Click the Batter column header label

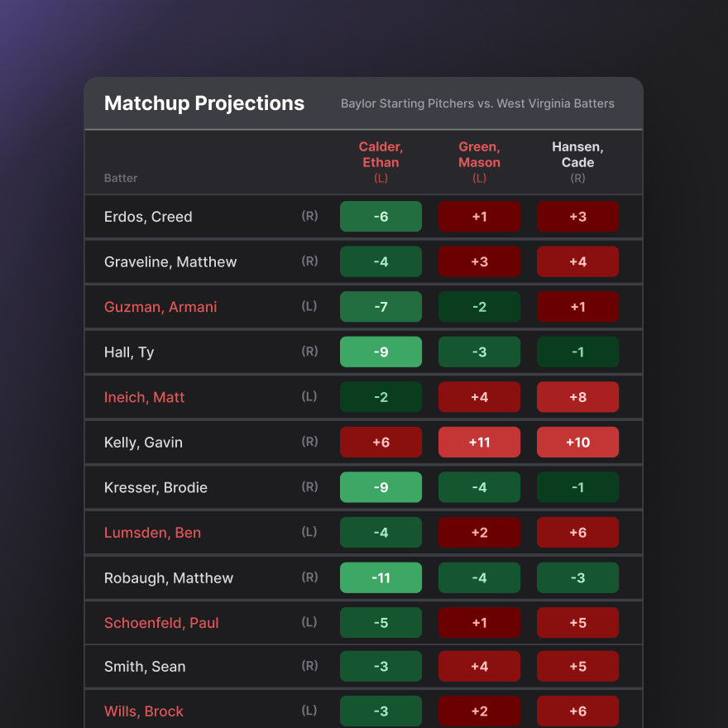[x=121, y=178]
